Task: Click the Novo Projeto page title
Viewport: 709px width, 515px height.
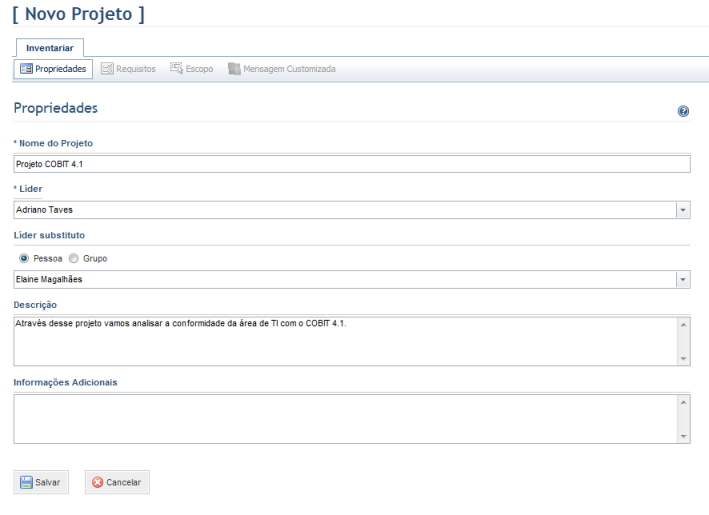Action: point(79,14)
